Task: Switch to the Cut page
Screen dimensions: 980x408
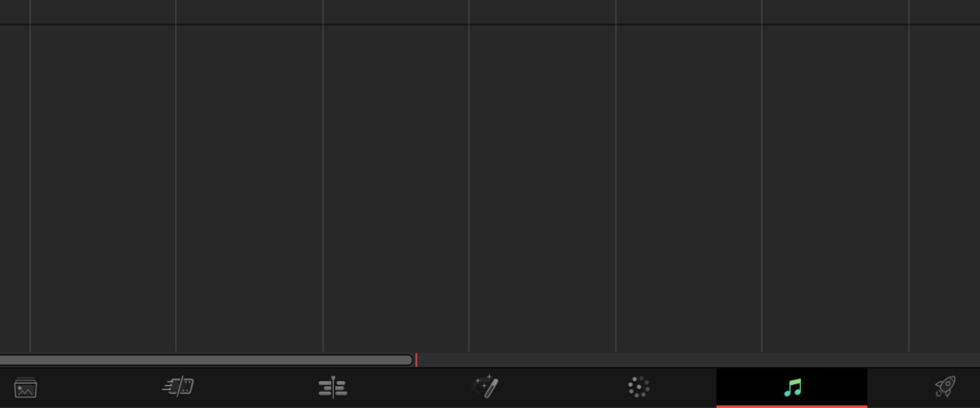Action: 178,387
